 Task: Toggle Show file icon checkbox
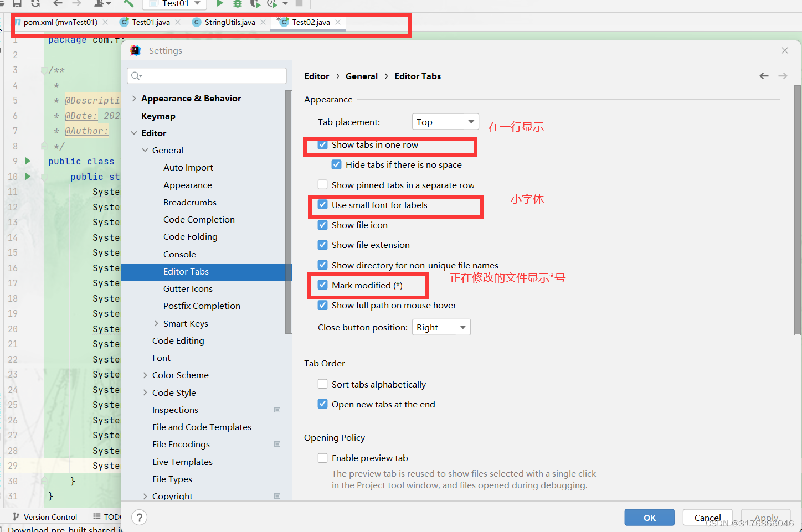322,225
